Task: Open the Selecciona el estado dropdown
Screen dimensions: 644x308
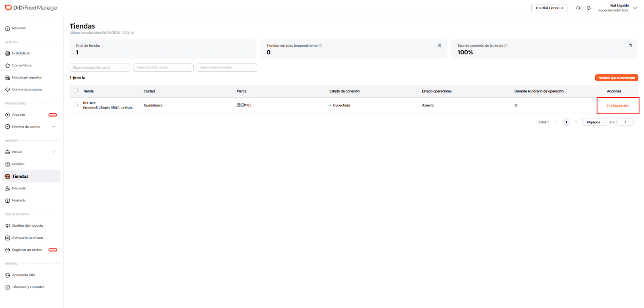Action: tap(227, 68)
